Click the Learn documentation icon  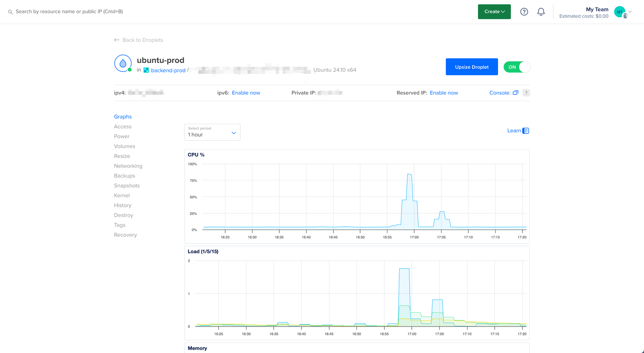point(526,131)
